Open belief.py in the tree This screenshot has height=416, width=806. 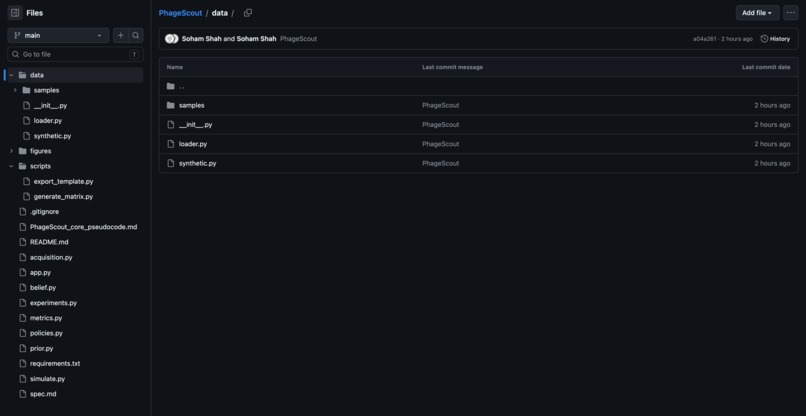coord(43,287)
